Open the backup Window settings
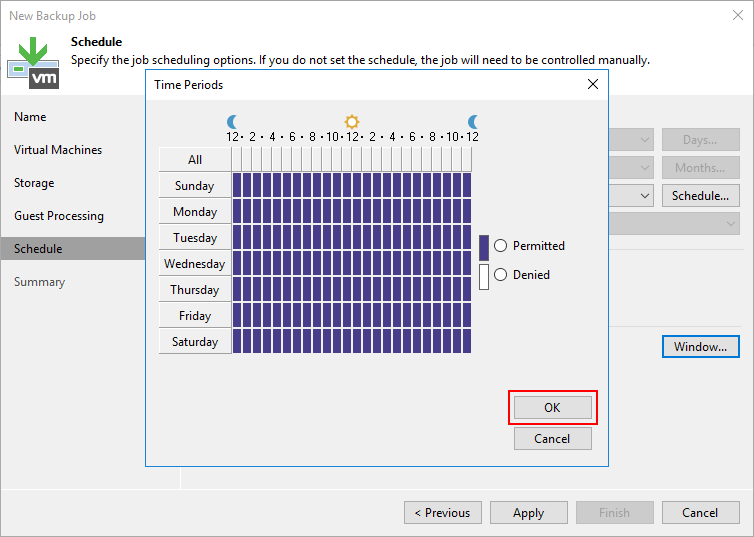Viewport: 754px width, 537px height. point(700,347)
